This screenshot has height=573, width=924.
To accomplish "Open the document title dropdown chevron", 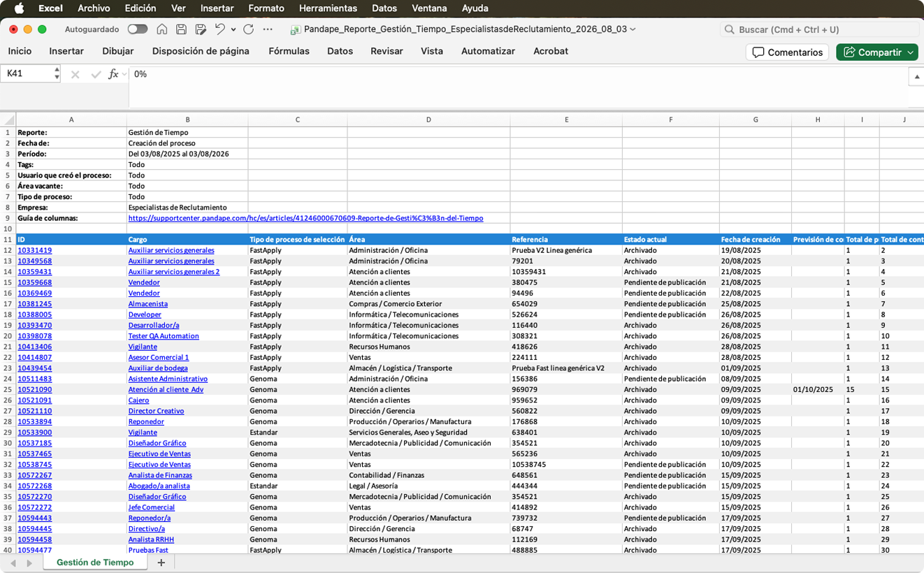I will pyautogui.click(x=633, y=29).
